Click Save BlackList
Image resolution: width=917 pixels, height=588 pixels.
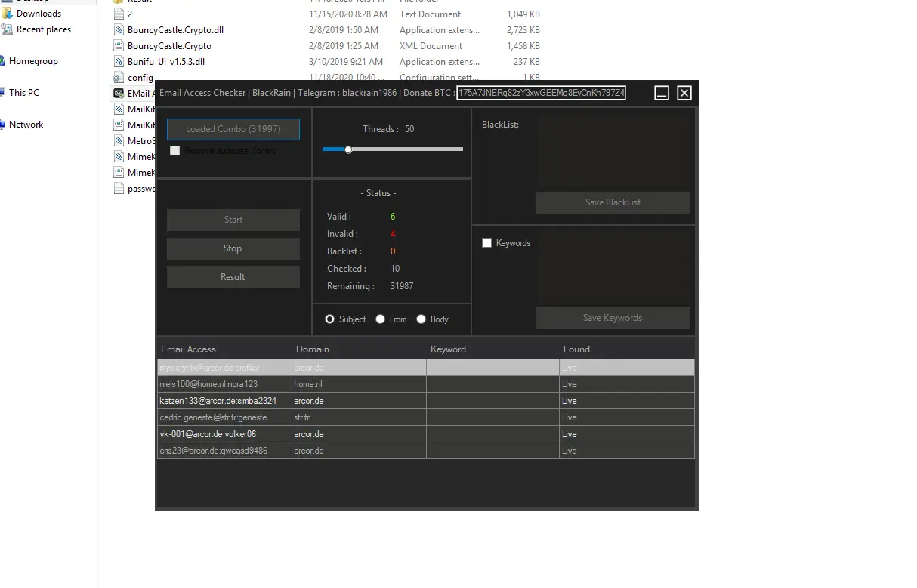point(613,202)
